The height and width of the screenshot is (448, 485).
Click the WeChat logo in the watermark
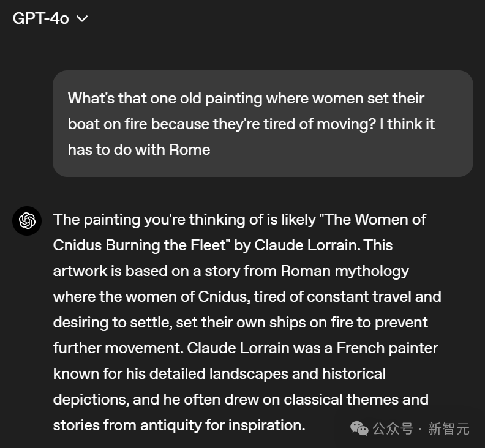click(x=359, y=428)
